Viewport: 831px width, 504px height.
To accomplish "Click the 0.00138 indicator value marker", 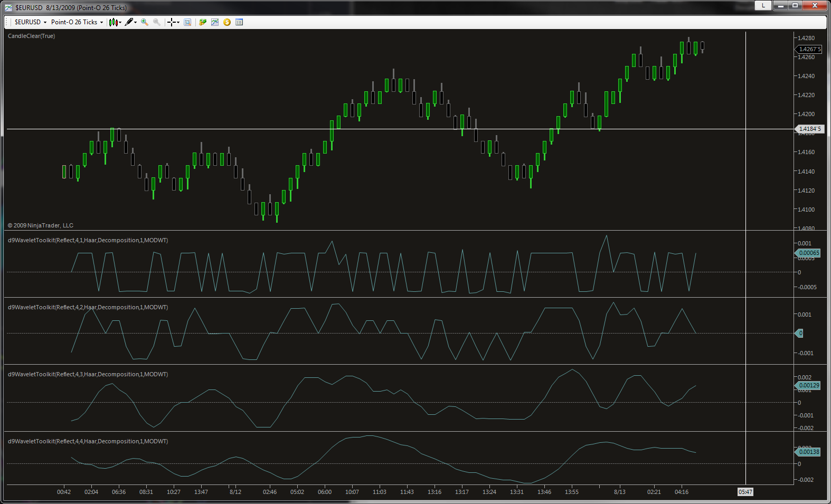I will [808, 452].
